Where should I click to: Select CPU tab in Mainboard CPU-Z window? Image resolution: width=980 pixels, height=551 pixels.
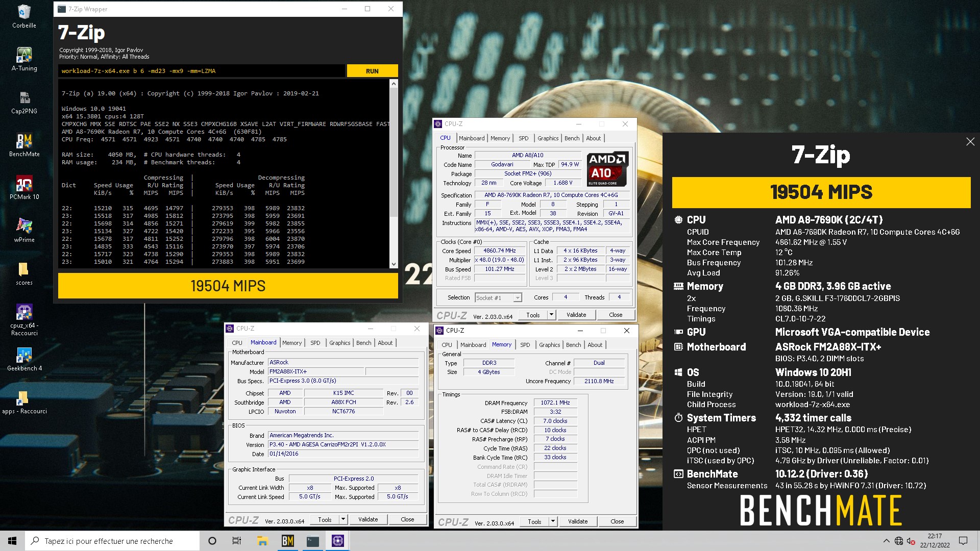237,343
